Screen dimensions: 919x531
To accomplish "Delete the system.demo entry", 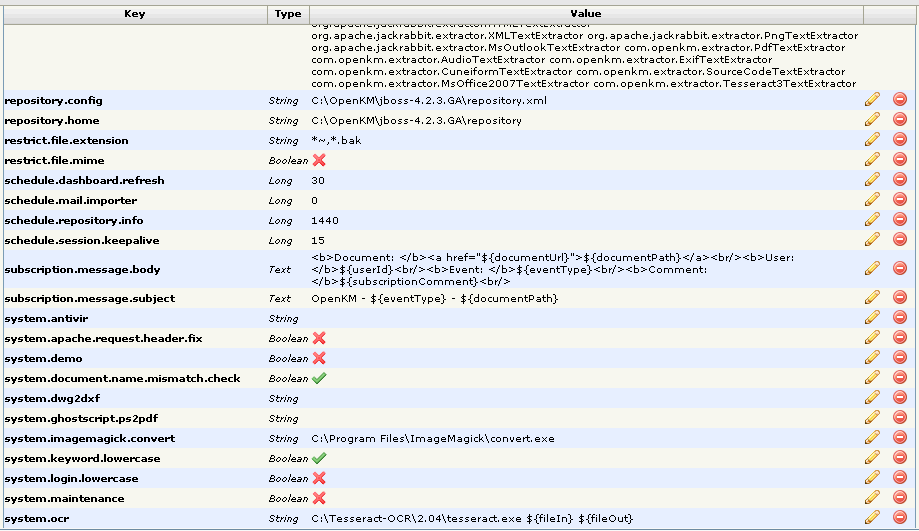I will point(900,358).
